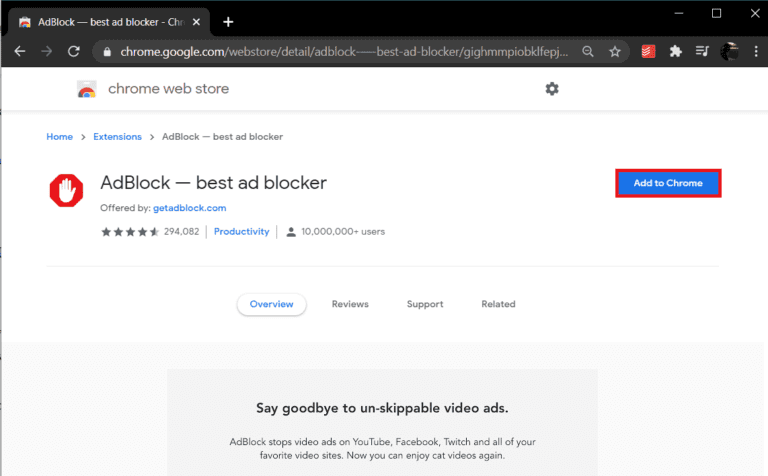The width and height of the screenshot is (768, 476).
Task: Switch to the Support tab
Action: pos(425,304)
